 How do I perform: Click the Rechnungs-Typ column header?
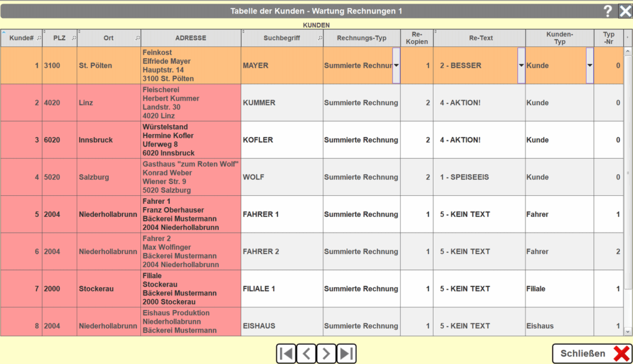tap(362, 38)
